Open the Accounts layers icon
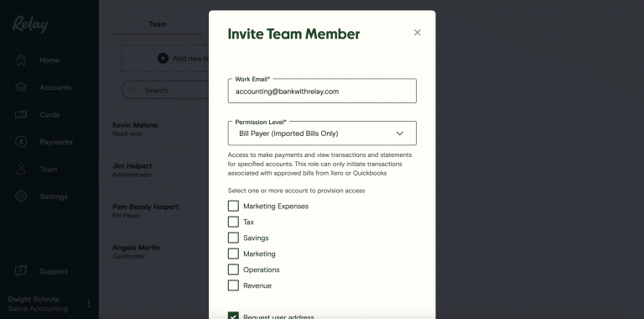644x319 pixels. pos(21,87)
